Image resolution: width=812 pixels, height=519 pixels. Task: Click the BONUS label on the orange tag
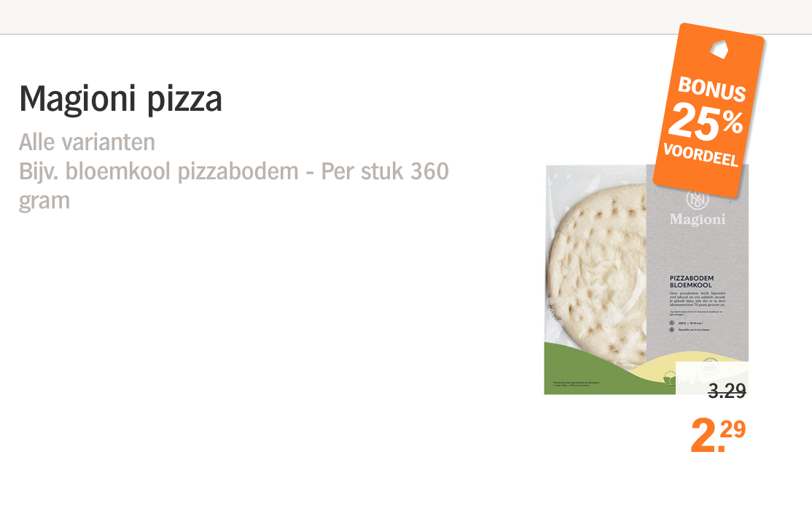tap(712, 89)
